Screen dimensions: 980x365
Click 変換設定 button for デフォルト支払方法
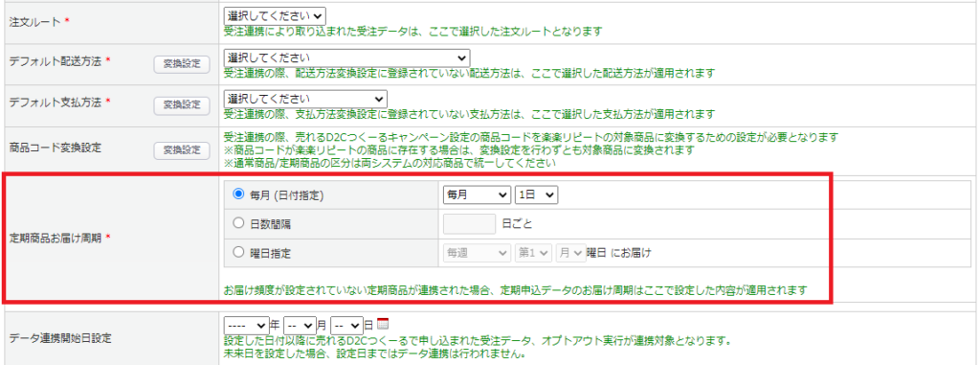click(x=182, y=105)
